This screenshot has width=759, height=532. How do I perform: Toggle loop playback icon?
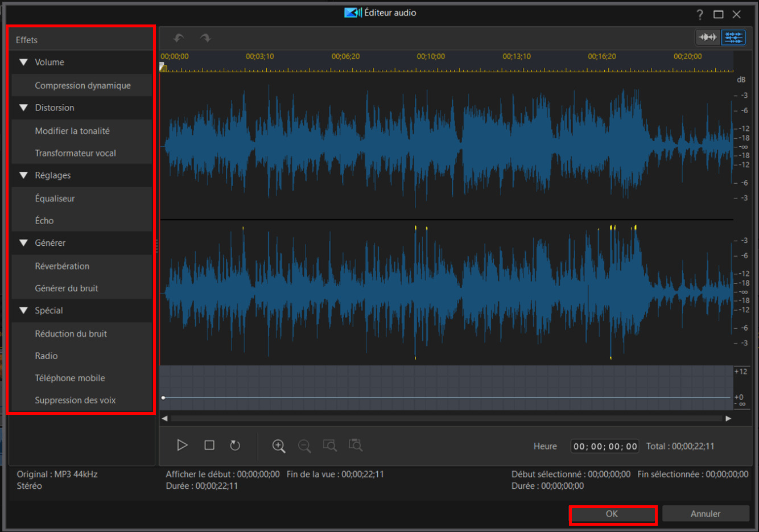(x=235, y=445)
